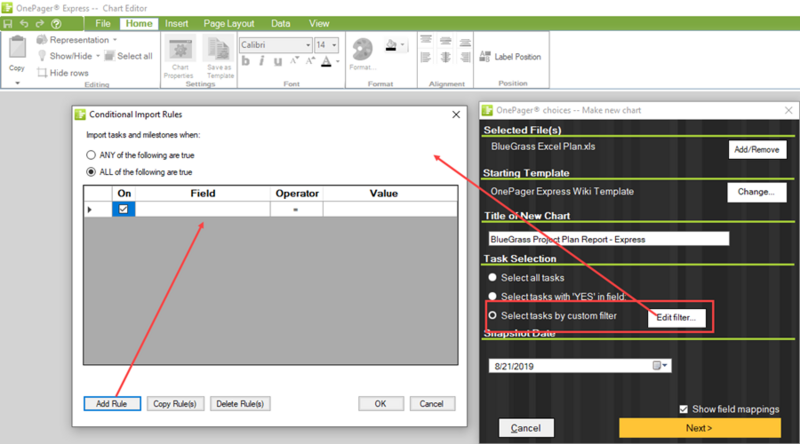The width and height of the screenshot is (800, 444).
Task: Click the Label Position icon
Action: pos(485,56)
